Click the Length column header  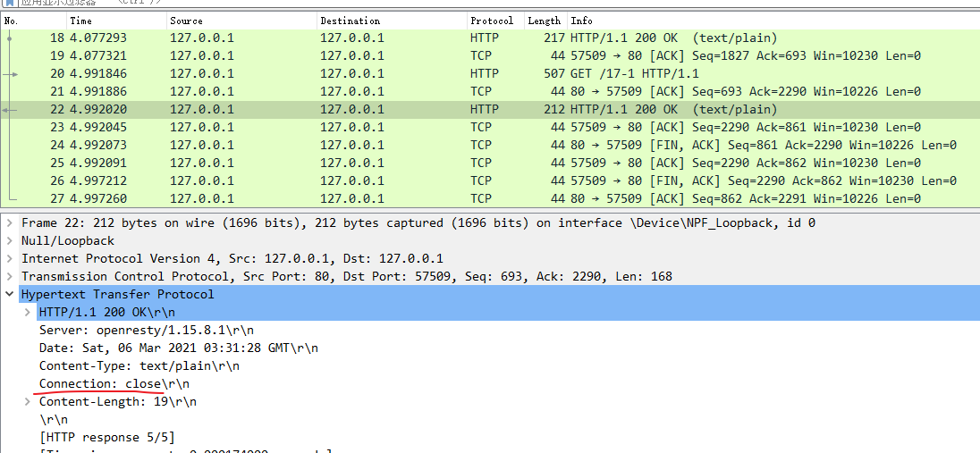click(544, 21)
